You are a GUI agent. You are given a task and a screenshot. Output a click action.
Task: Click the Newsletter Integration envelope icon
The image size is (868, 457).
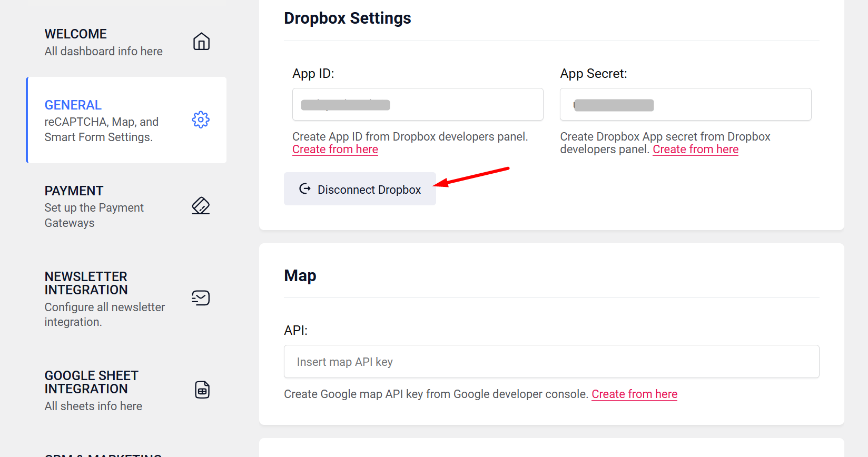[x=201, y=298]
